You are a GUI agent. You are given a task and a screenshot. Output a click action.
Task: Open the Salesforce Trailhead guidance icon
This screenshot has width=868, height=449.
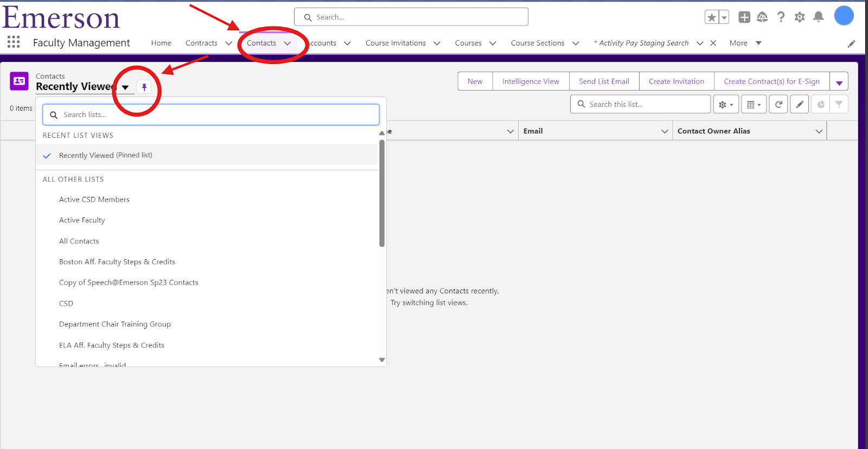pos(762,17)
